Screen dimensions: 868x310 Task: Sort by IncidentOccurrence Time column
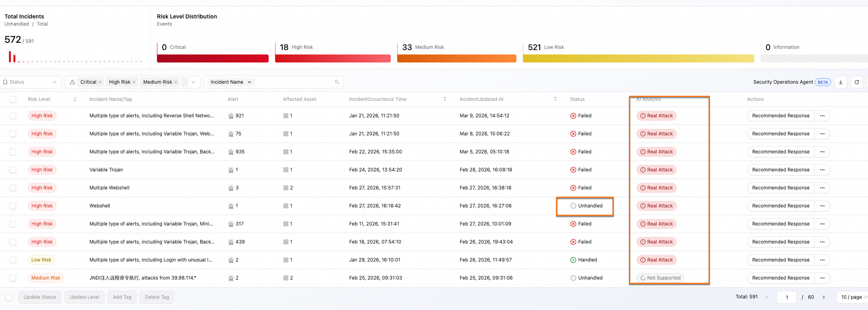click(x=445, y=99)
